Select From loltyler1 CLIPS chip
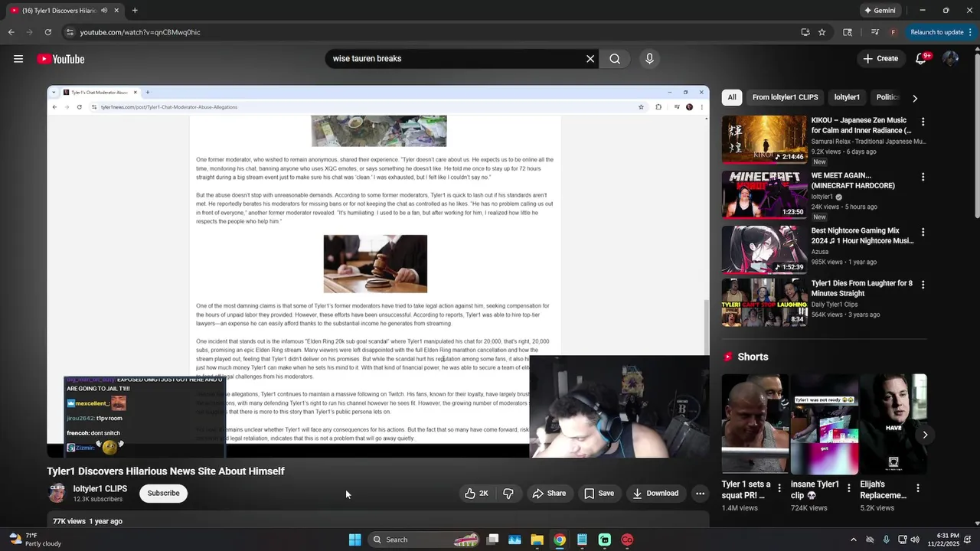Image resolution: width=980 pixels, height=551 pixels. (785, 97)
